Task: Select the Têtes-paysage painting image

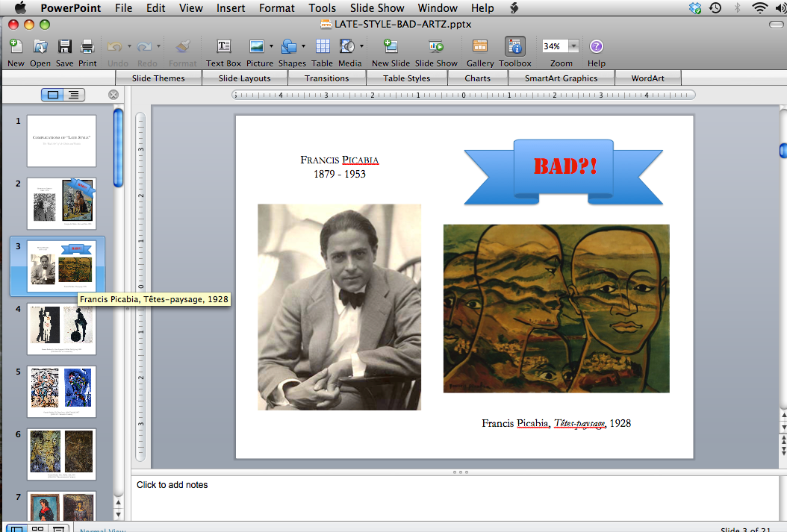Action: pyautogui.click(x=556, y=308)
